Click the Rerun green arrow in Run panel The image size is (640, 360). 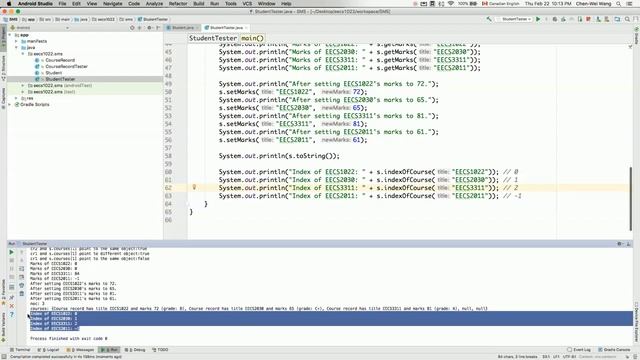11,252
